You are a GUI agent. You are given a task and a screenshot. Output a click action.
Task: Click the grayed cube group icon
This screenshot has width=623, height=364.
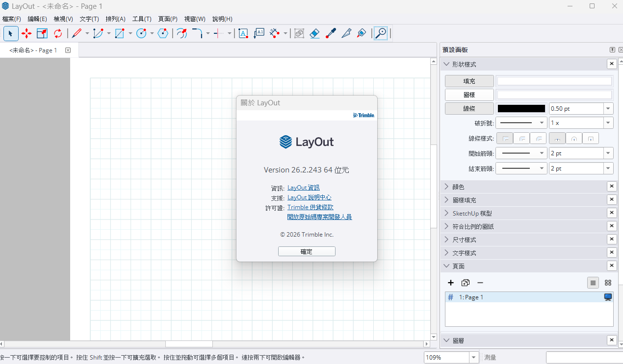(299, 33)
